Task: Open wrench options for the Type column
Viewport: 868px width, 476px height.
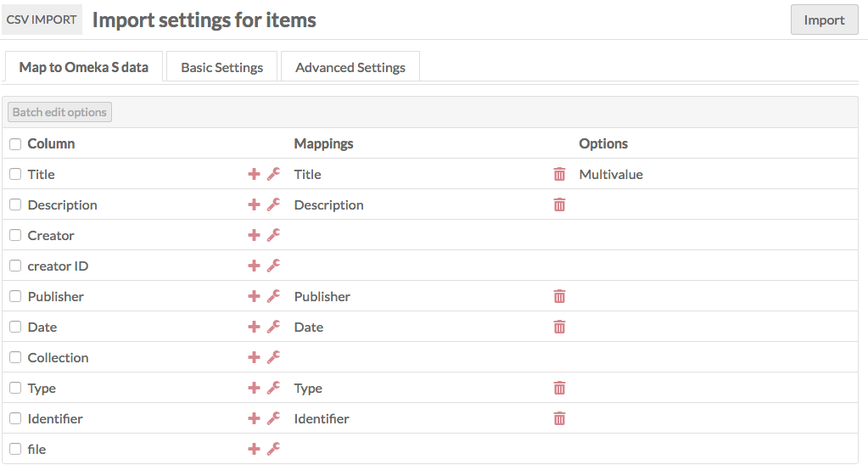Action: (x=273, y=388)
